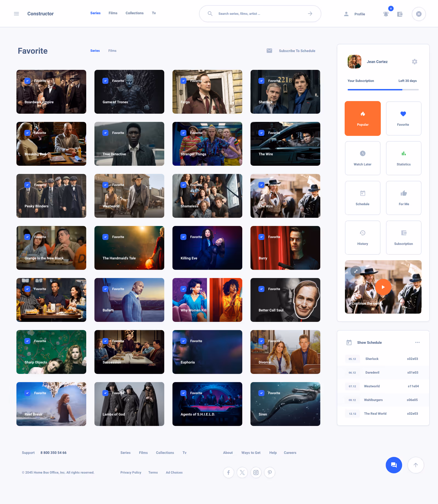
Task: Click Ad Choices in footer
Action: tap(174, 472)
